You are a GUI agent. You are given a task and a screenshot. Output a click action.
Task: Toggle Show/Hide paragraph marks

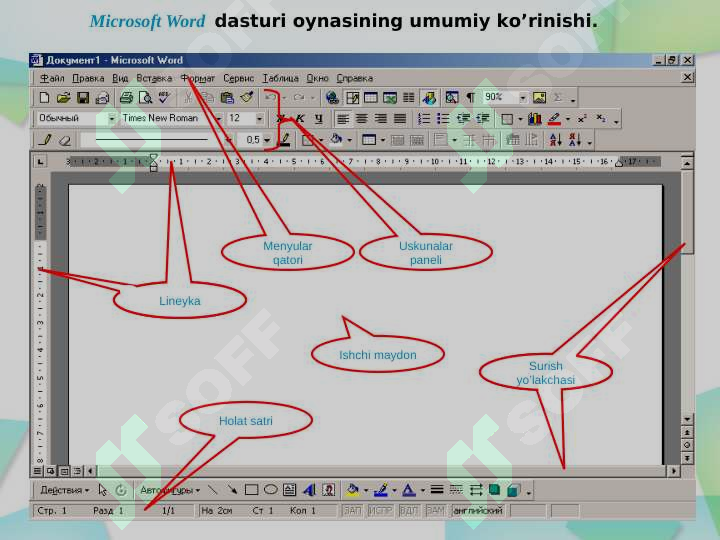[x=470, y=97]
